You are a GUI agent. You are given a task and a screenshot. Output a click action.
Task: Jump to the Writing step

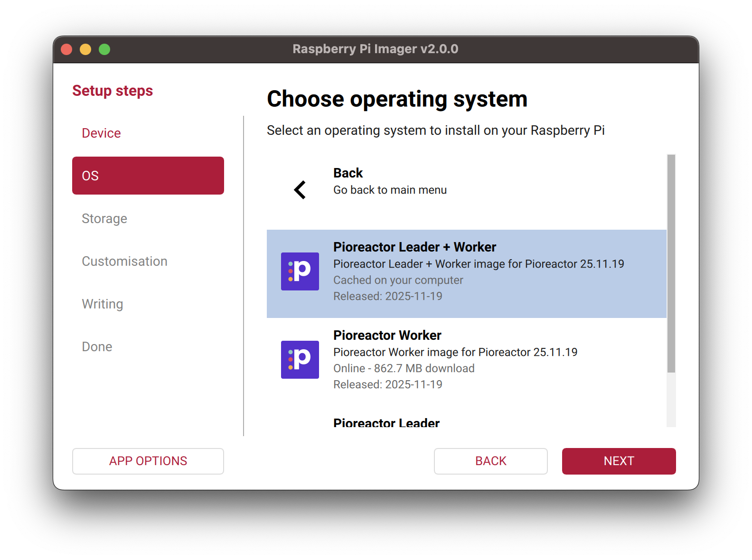click(x=102, y=304)
